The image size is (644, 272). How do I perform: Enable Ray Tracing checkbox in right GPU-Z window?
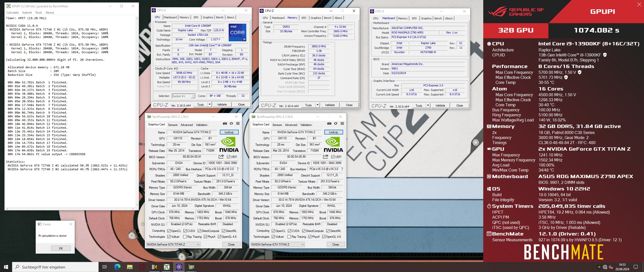coord(289,236)
